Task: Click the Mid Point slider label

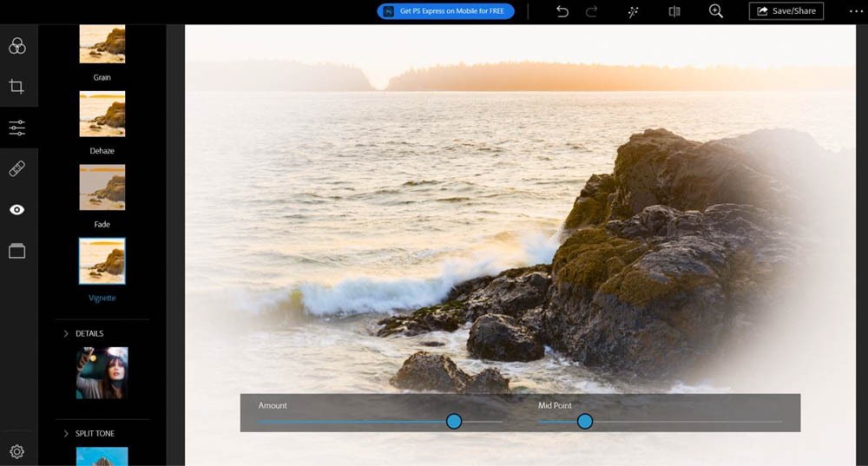Action: click(x=556, y=405)
